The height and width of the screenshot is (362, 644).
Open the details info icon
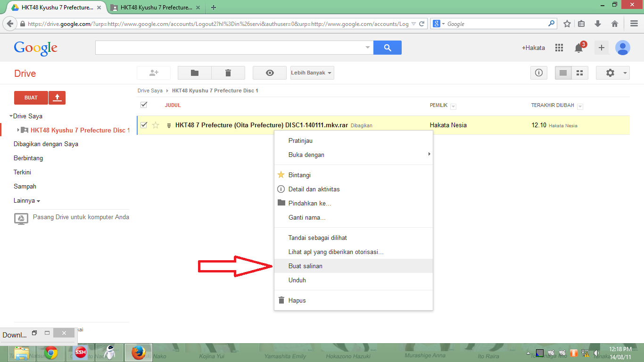[x=539, y=73]
